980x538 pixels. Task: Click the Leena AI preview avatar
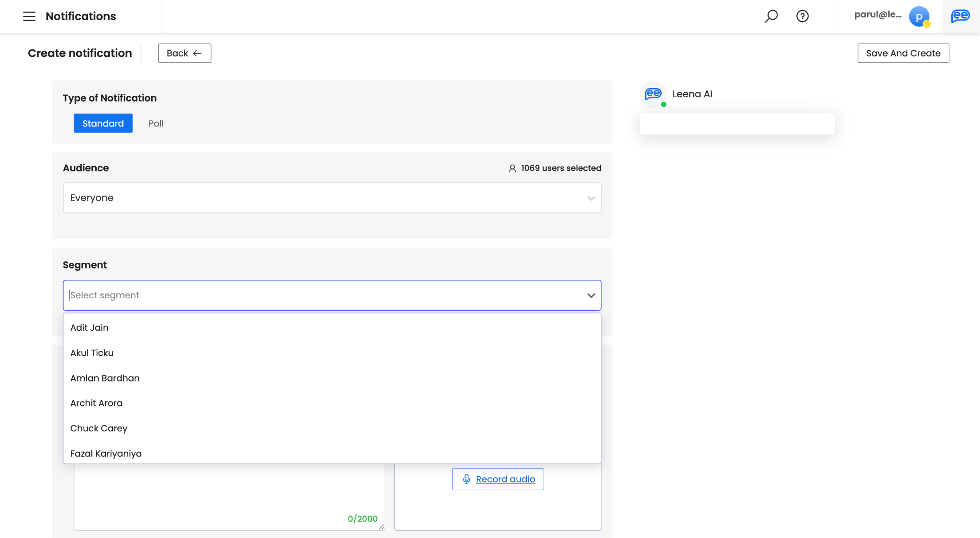click(x=653, y=94)
